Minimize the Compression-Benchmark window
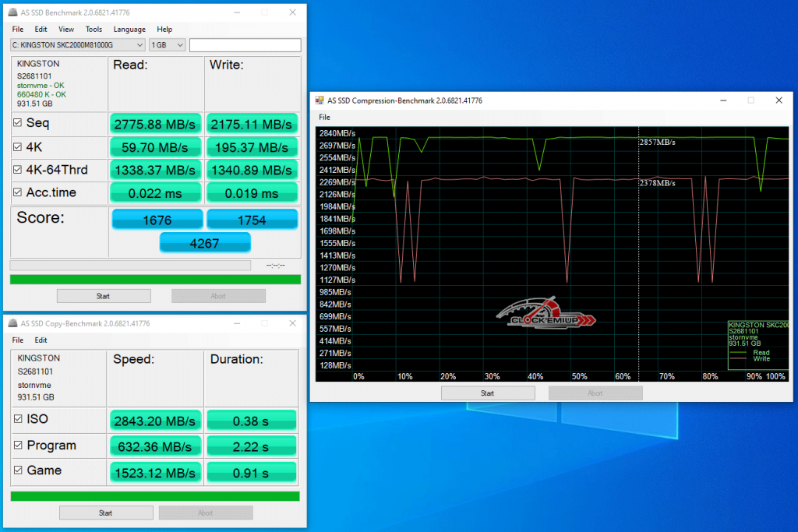 [724, 100]
